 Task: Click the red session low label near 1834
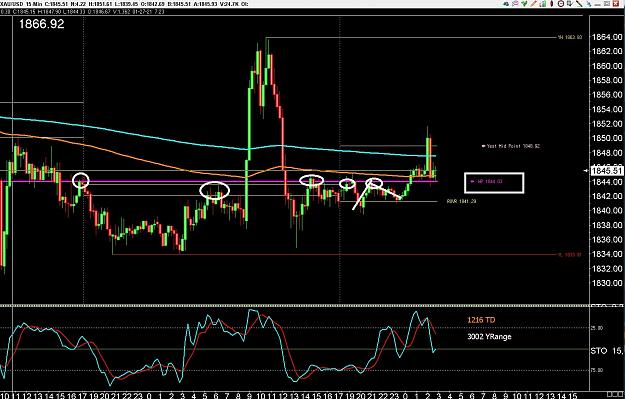570,255
